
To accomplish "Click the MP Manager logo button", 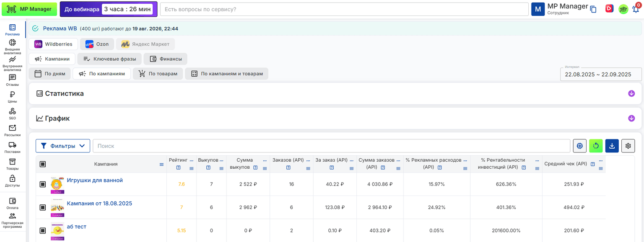I will tap(29, 9).
